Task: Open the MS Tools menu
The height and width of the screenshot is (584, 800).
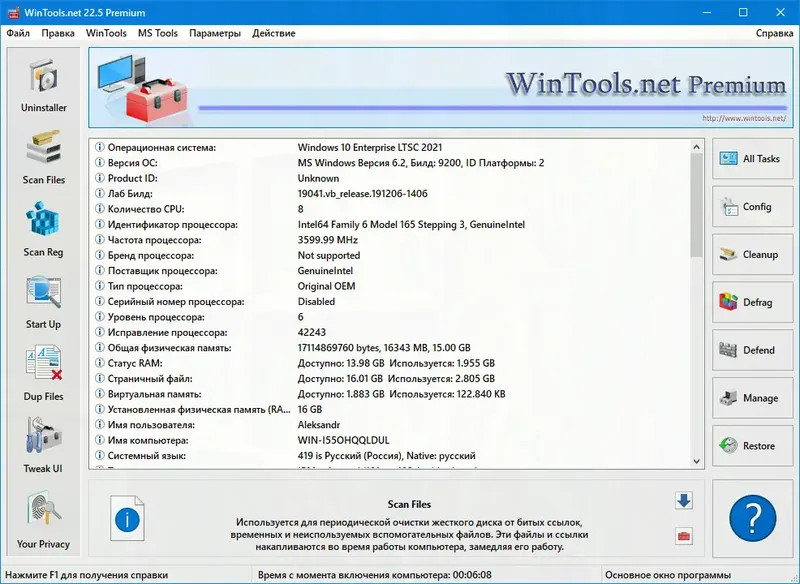Action: coord(158,33)
